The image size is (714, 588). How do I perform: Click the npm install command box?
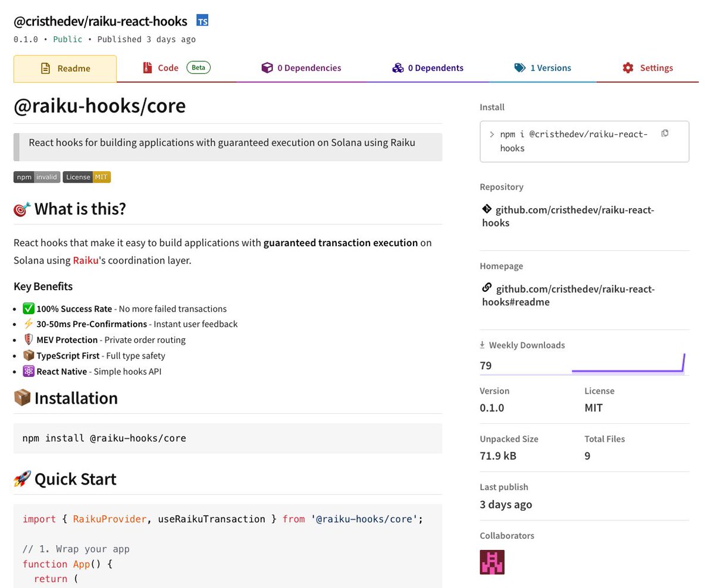click(x=584, y=142)
